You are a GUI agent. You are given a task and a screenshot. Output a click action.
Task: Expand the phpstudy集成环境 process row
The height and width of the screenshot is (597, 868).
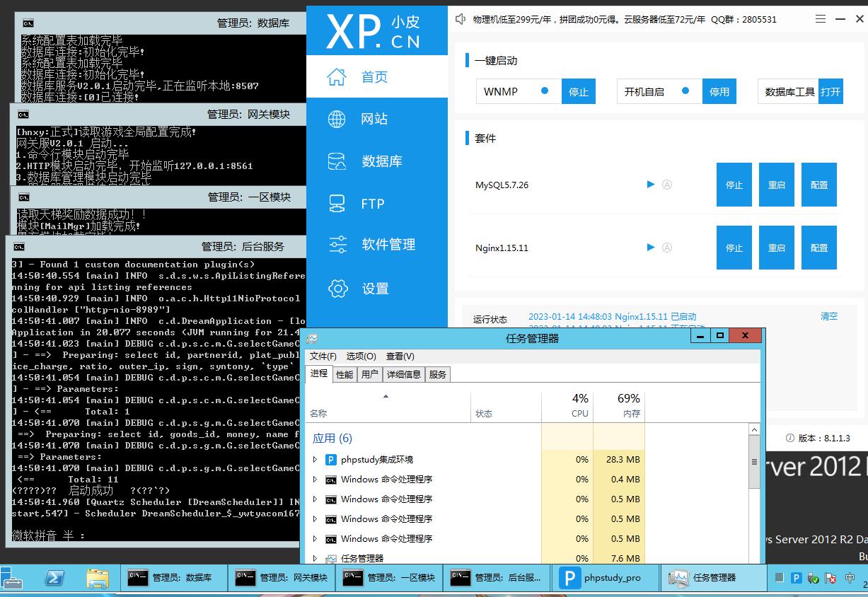(x=315, y=460)
